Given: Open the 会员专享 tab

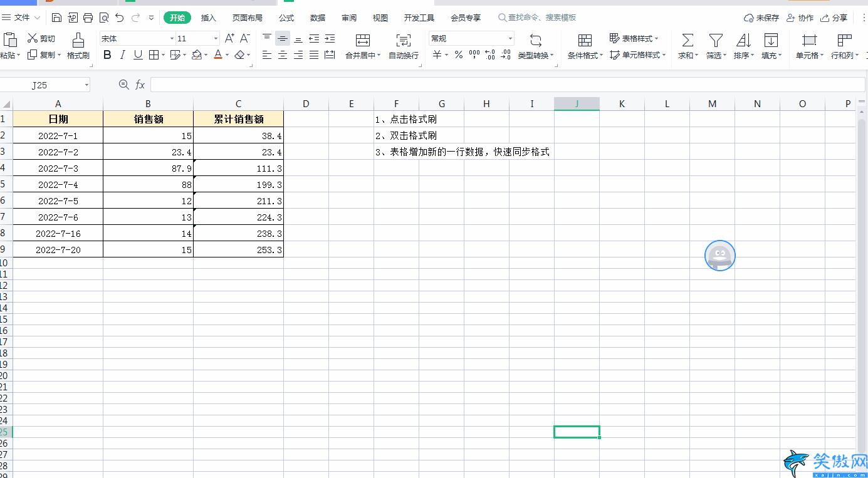Looking at the screenshot, I should 466,18.
